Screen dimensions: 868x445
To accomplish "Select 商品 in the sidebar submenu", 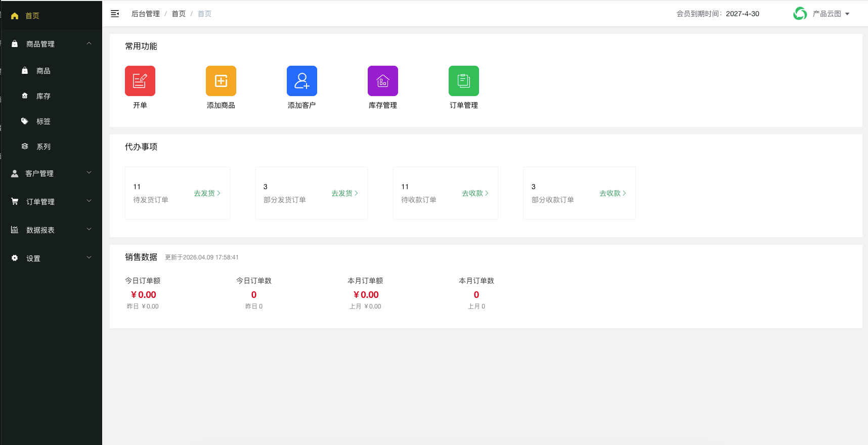I will pyautogui.click(x=44, y=71).
